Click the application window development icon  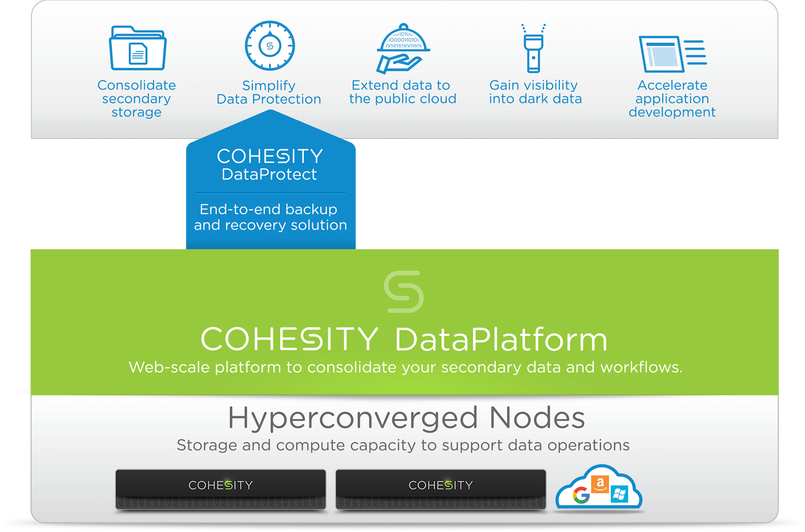[672, 54]
